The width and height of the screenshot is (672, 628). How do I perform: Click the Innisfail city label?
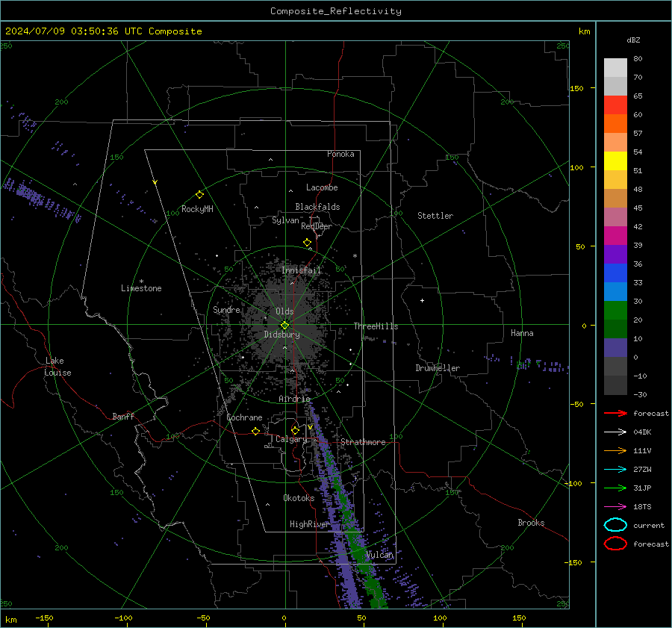click(x=301, y=270)
